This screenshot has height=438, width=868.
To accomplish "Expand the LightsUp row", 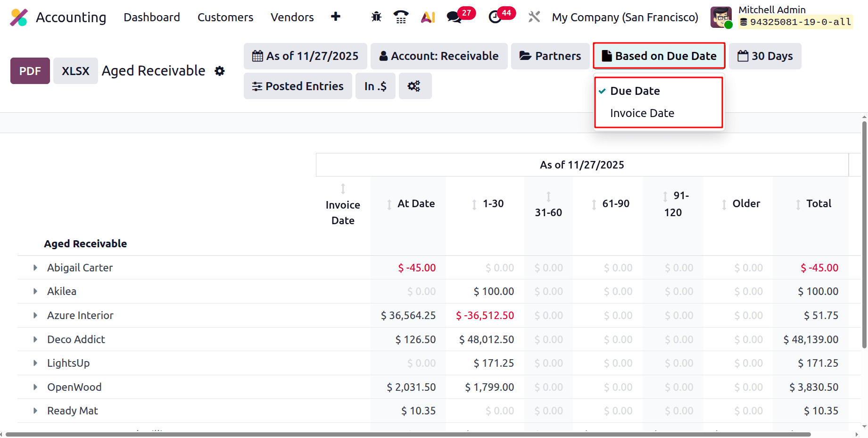I will (35, 363).
